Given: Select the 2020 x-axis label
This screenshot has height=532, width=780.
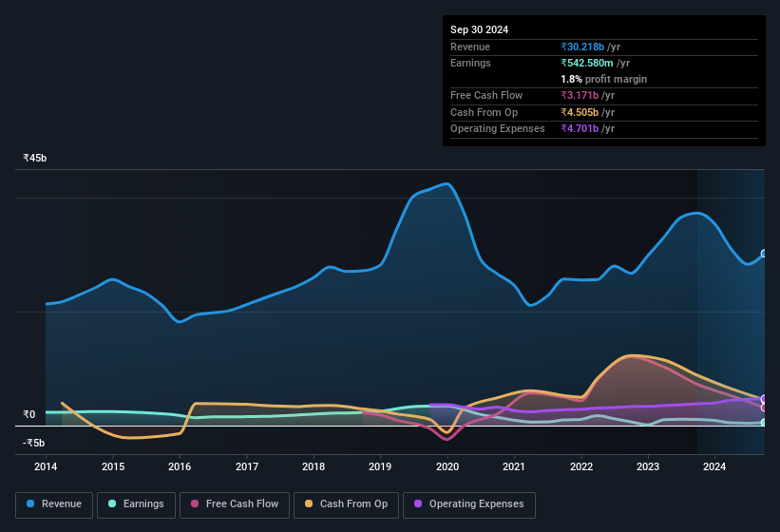Looking at the screenshot, I should pos(447,466).
